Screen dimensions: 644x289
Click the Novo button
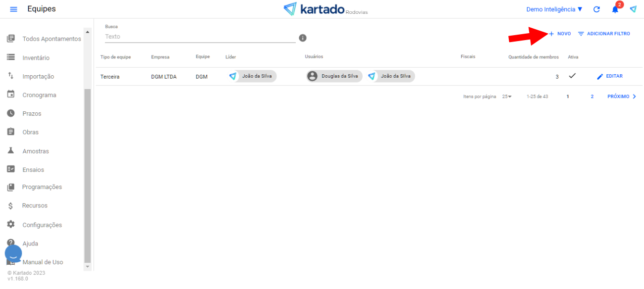tap(560, 34)
